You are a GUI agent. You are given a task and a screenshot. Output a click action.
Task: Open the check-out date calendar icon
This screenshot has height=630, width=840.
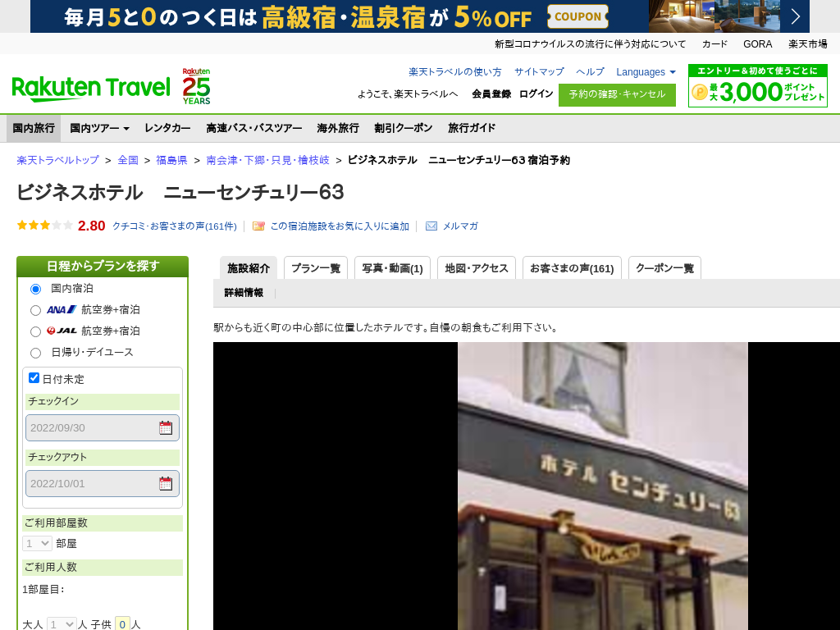coord(166,483)
